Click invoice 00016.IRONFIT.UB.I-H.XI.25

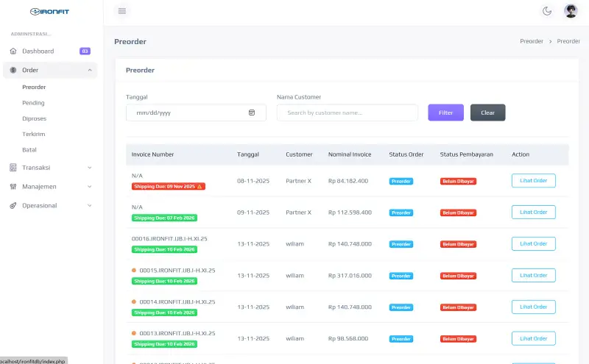click(169, 239)
